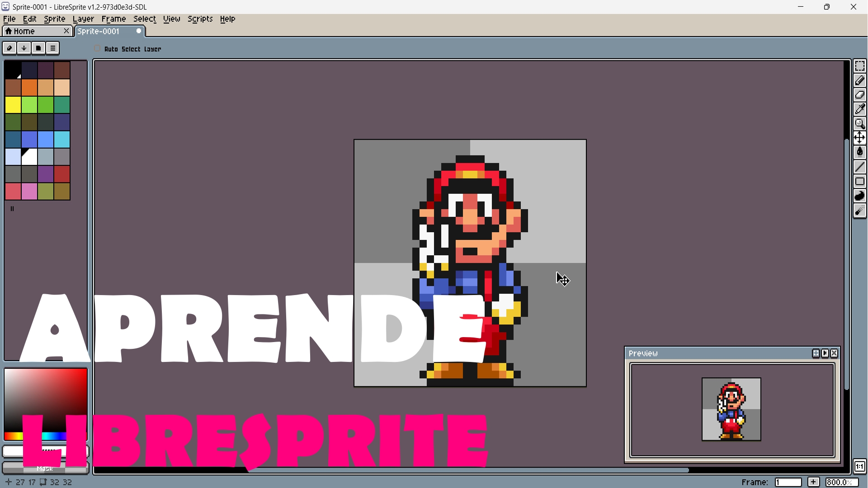Pick a yellow swatch from the palette

click(x=13, y=105)
